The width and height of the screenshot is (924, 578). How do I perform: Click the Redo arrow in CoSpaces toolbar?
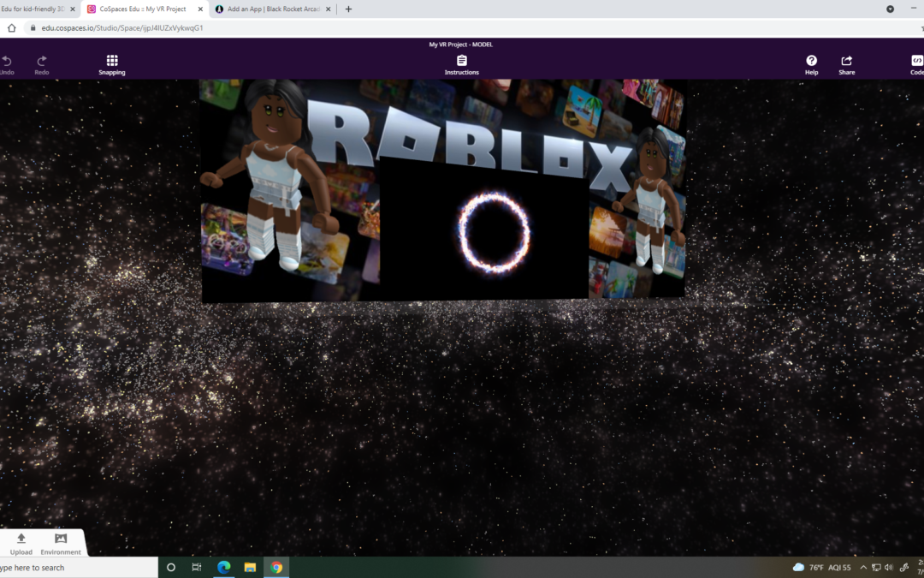coord(42,65)
